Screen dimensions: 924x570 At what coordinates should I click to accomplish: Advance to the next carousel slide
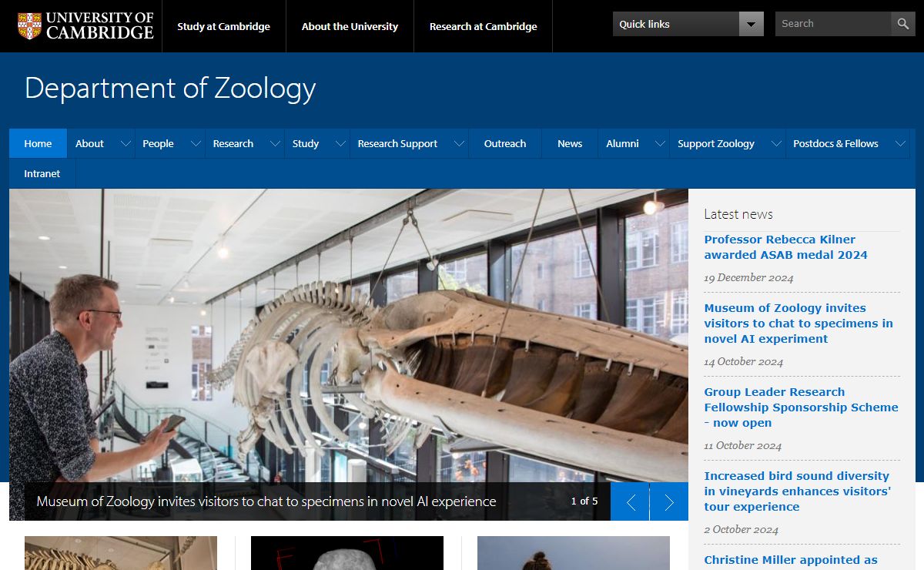tap(669, 502)
